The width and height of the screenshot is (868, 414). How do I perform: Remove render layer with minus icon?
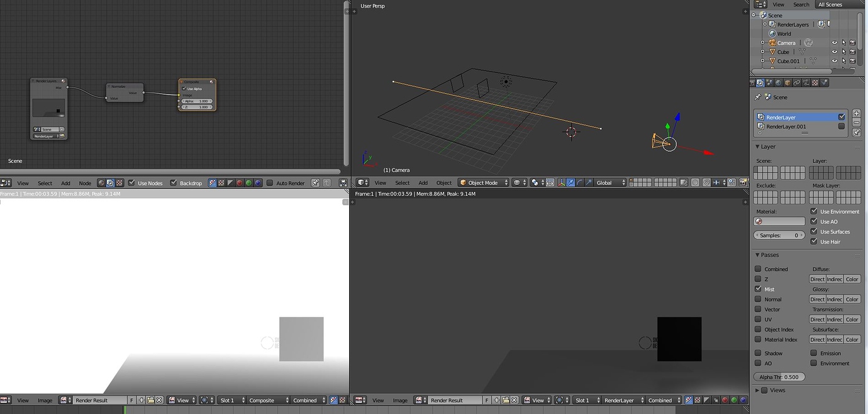point(856,123)
